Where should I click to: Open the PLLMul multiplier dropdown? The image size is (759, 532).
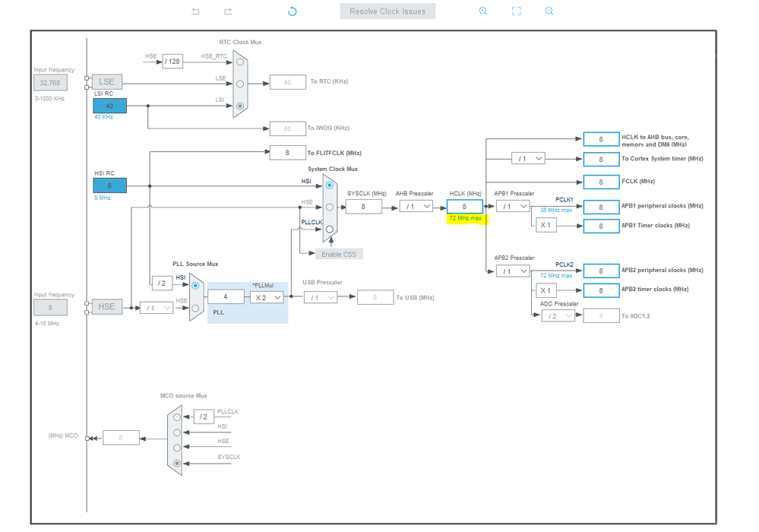click(267, 297)
